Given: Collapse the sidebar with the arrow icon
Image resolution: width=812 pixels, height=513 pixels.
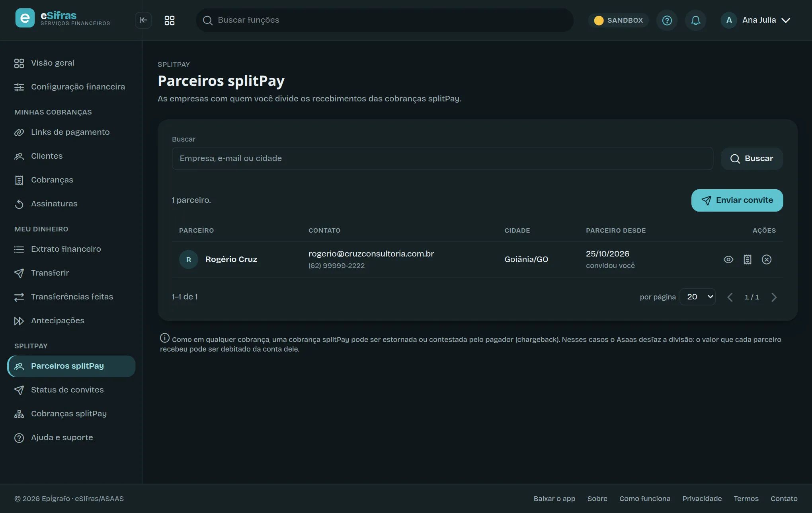Looking at the screenshot, I should [143, 20].
